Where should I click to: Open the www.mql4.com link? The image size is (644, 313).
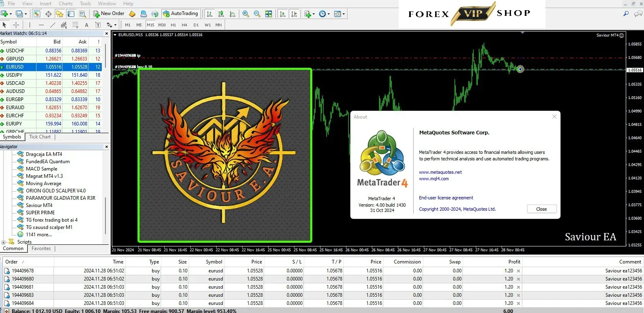click(434, 179)
